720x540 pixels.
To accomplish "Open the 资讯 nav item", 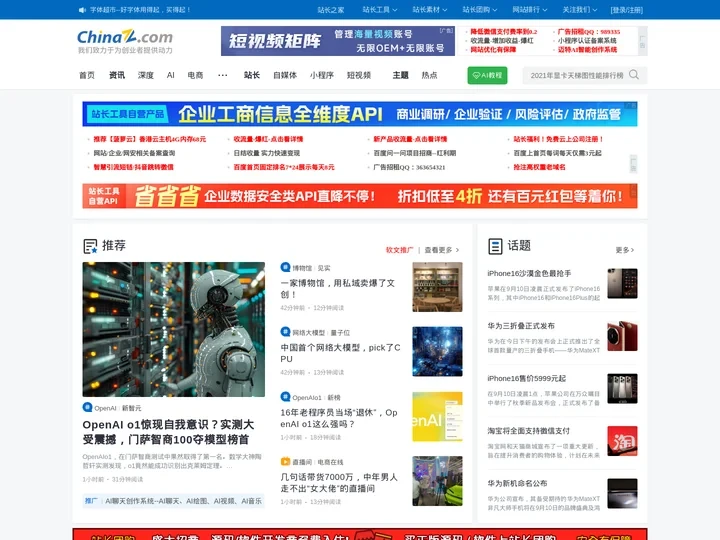I will [117, 75].
